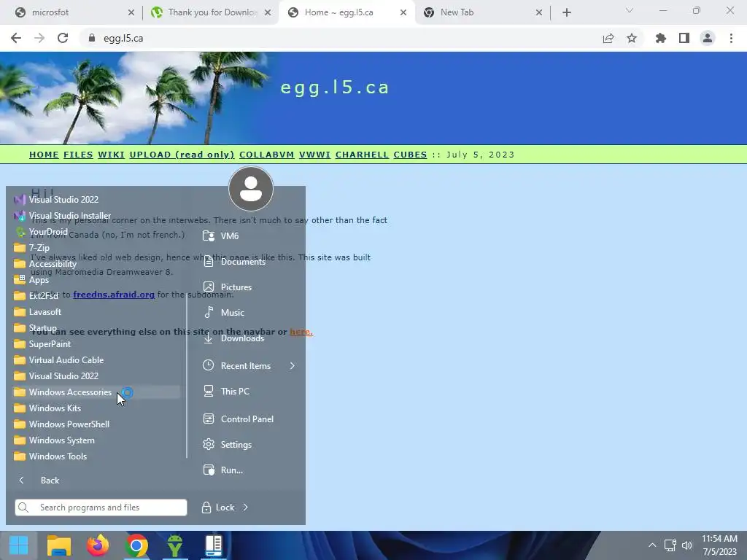Open the Chrome three-dot menu

[x=731, y=38]
